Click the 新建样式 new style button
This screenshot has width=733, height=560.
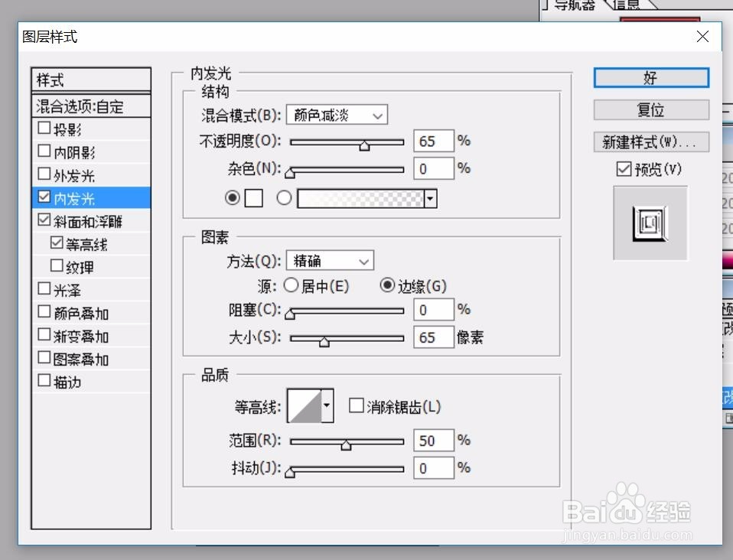coord(650,141)
